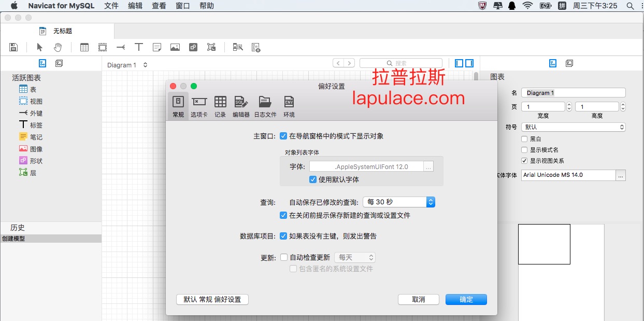
Task: Click the 确定 button
Action: [466, 300]
